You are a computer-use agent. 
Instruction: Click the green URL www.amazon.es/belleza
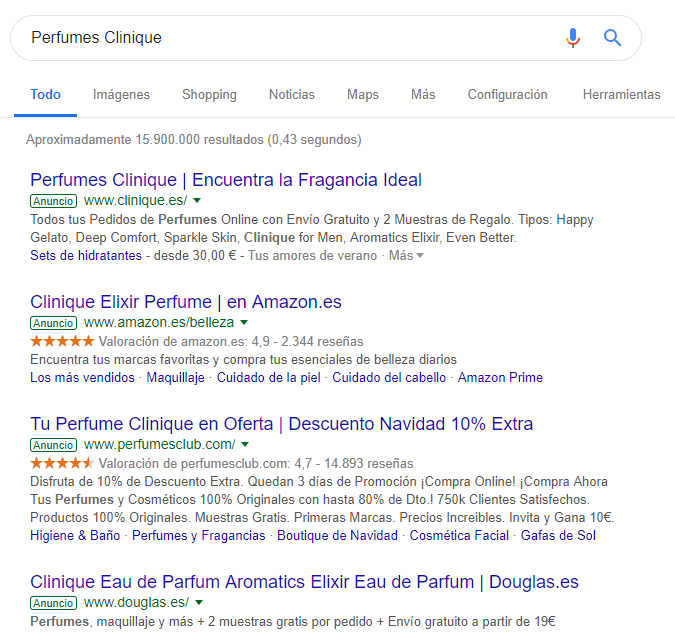(x=159, y=322)
